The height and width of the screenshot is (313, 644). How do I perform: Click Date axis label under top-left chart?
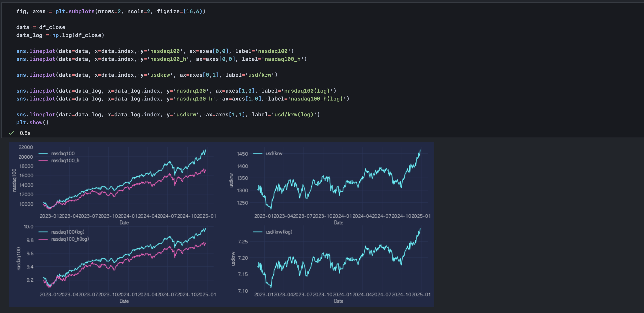click(124, 222)
